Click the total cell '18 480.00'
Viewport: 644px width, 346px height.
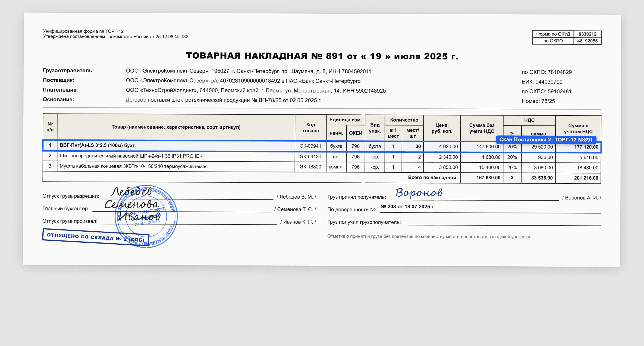click(587, 168)
